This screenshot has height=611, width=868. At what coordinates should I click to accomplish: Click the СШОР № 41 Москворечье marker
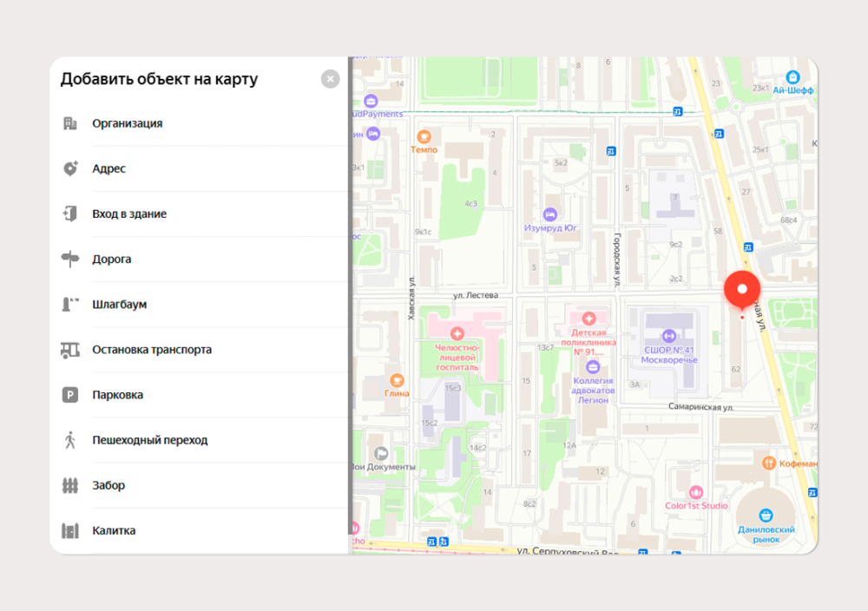click(668, 335)
